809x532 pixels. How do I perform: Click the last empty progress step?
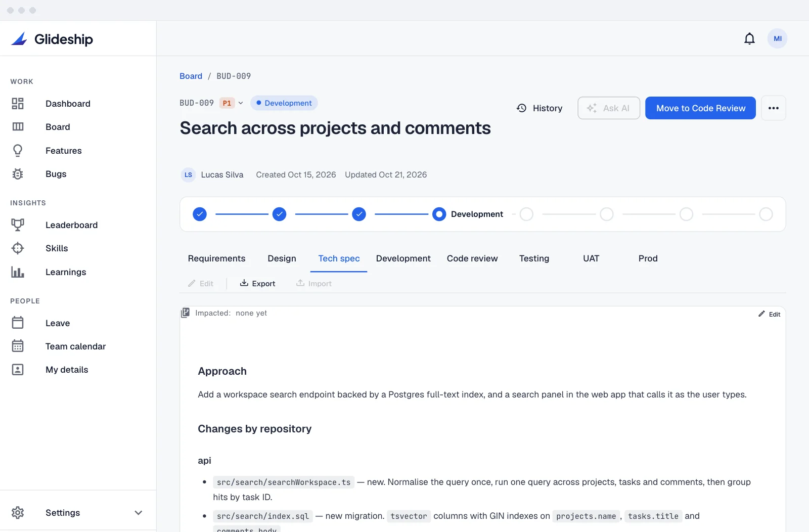pyautogui.click(x=766, y=214)
